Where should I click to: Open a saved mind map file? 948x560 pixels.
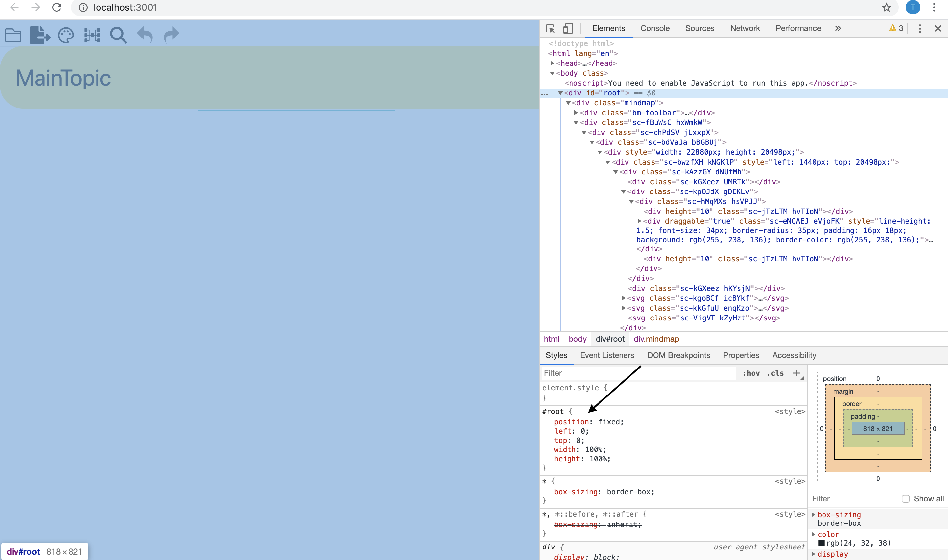click(14, 35)
